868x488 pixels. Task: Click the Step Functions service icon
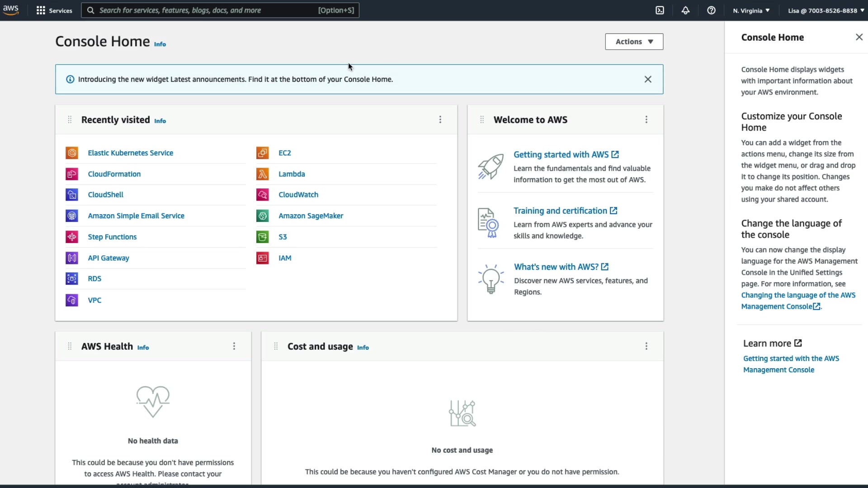coord(72,237)
